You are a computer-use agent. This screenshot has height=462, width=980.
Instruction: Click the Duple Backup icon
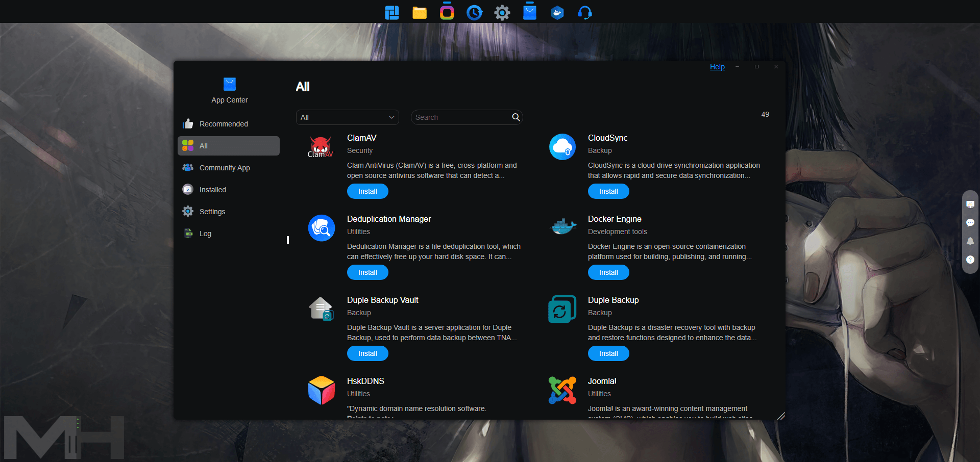562,309
